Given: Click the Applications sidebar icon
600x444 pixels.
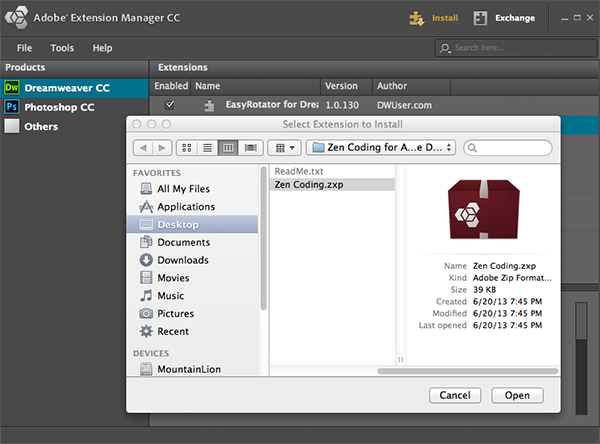Looking at the screenshot, I should pos(146,207).
